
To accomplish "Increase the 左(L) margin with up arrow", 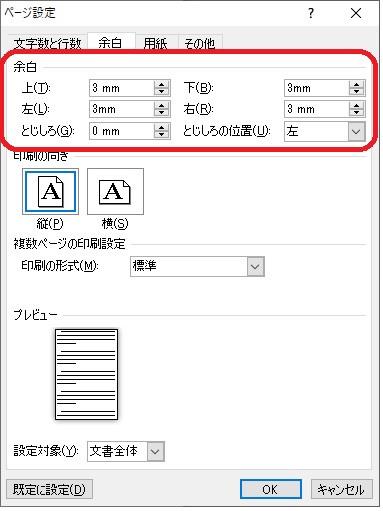I will [x=162, y=105].
